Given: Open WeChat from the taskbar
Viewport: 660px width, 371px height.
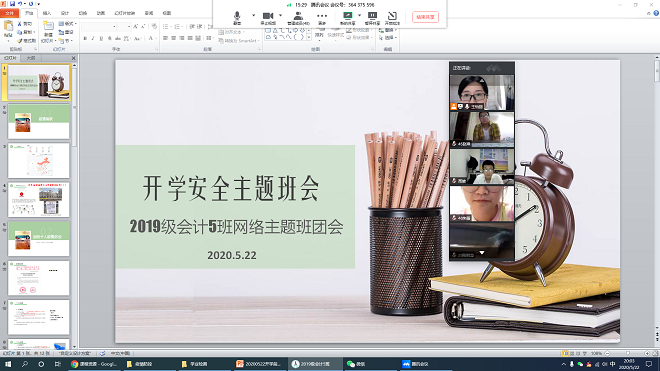Looking at the screenshot, I should coord(356,364).
